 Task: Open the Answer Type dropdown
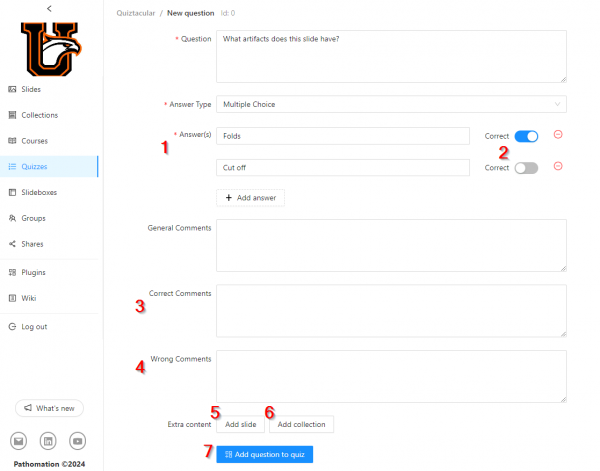391,104
